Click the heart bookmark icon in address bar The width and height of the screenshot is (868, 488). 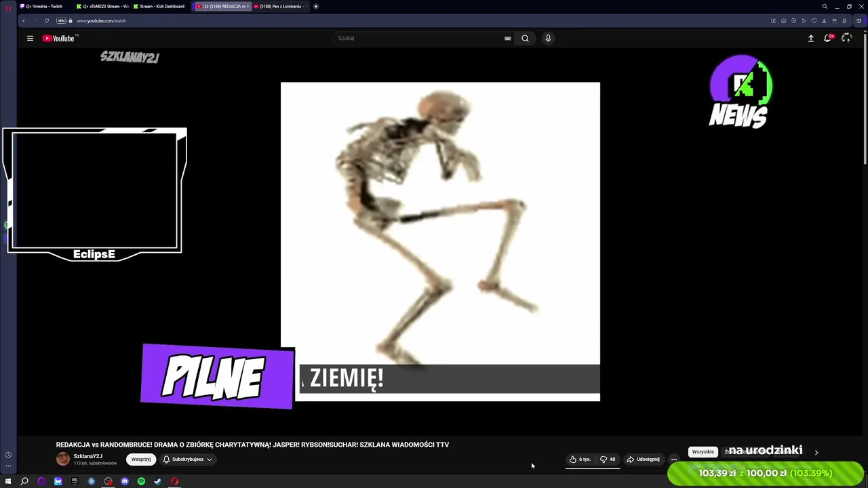(x=814, y=20)
